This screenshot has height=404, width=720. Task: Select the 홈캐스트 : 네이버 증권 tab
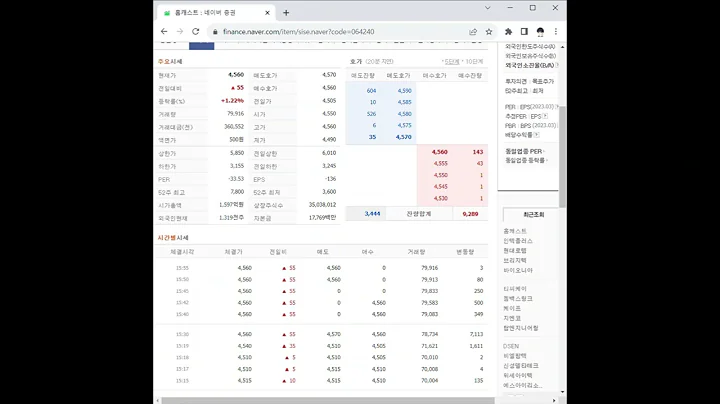coord(216,13)
